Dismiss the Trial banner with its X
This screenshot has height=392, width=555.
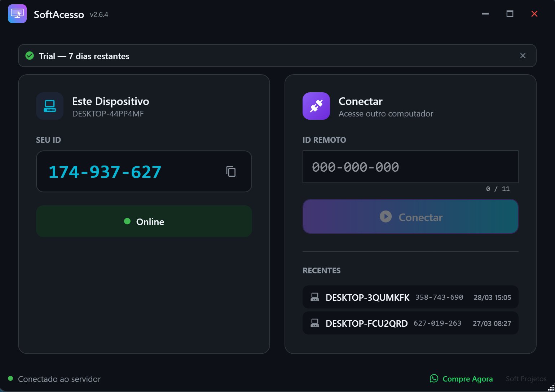click(x=523, y=56)
